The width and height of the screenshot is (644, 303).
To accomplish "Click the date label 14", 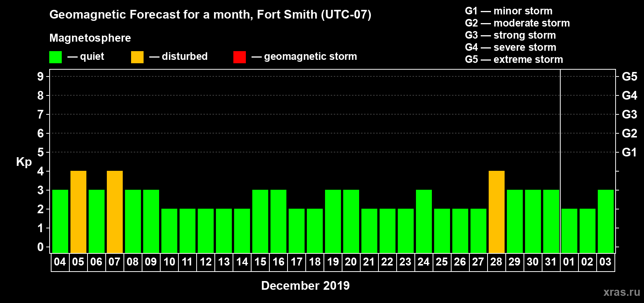I will coord(242,262).
